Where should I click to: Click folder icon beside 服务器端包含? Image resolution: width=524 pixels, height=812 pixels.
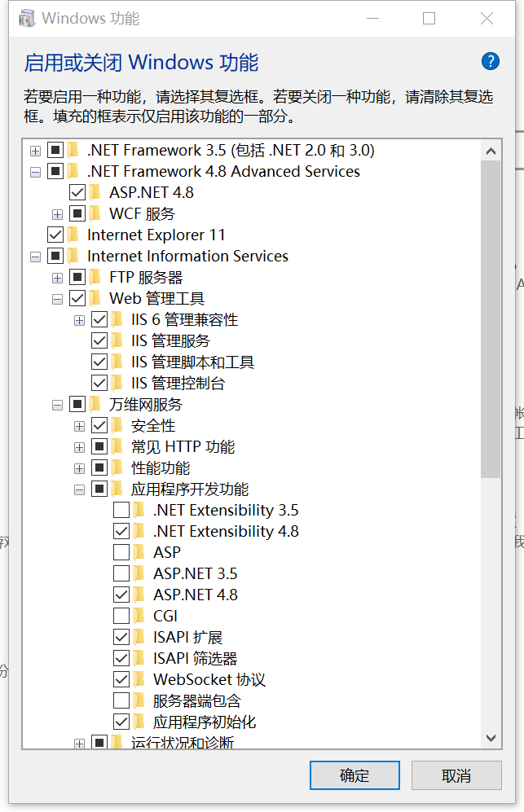[x=139, y=700]
